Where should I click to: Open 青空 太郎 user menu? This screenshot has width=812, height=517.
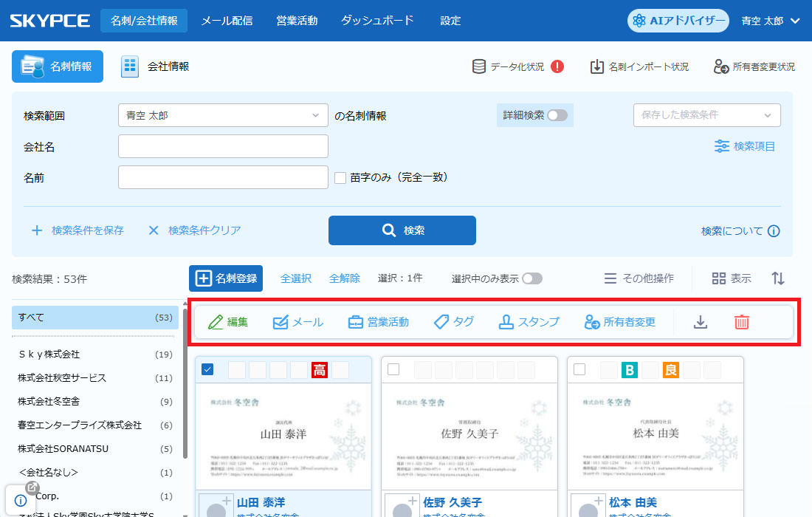(771, 21)
